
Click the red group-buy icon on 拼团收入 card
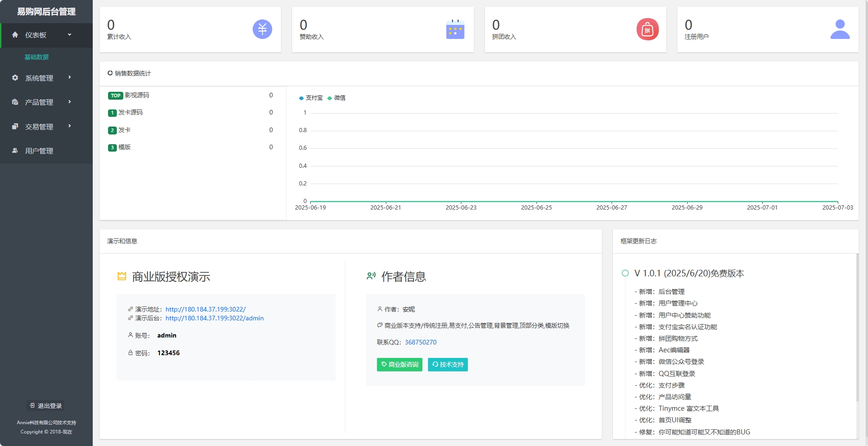pos(648,29)
